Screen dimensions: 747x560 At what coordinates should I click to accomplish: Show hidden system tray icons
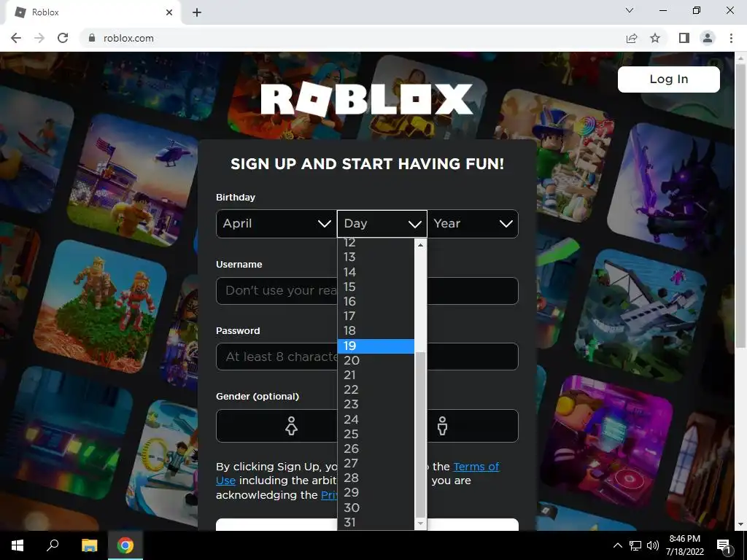coord(617,545)
